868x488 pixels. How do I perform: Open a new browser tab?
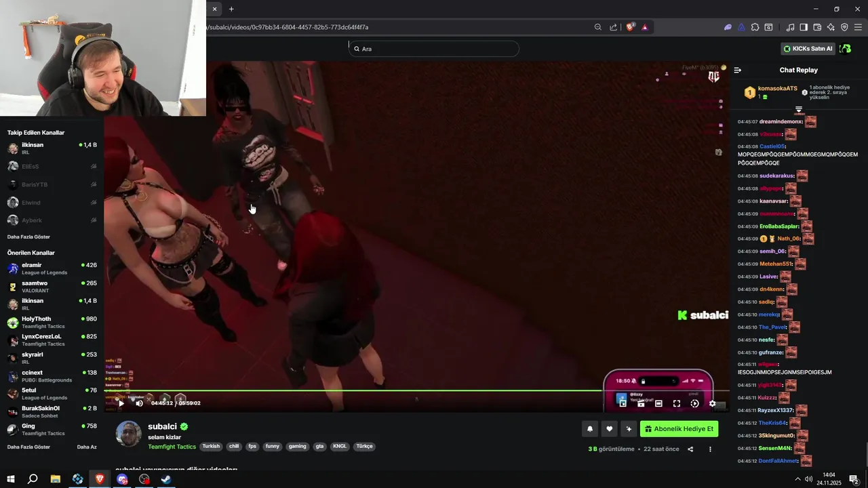[x=231, y=9]
